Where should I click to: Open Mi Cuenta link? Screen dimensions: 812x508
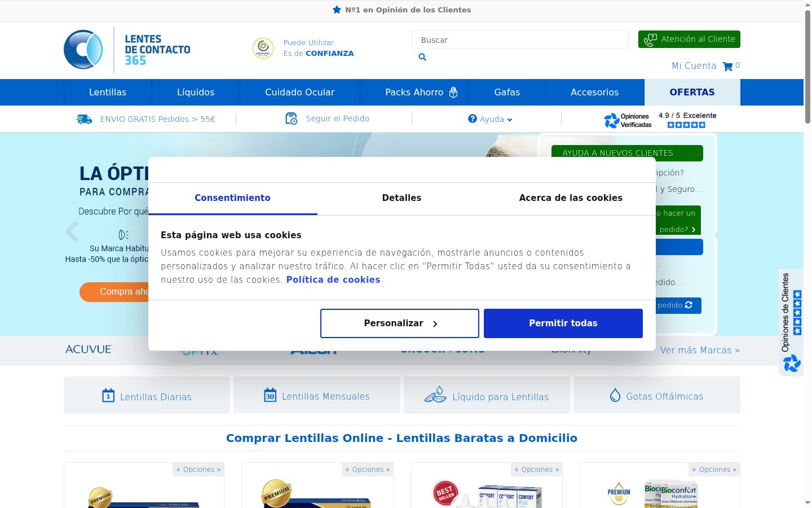tap(694, 66)
